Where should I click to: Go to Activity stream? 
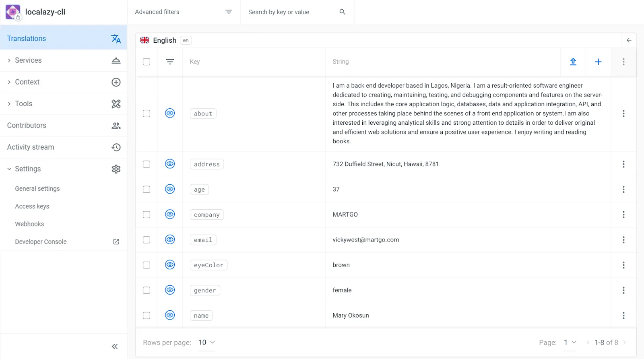31,147
